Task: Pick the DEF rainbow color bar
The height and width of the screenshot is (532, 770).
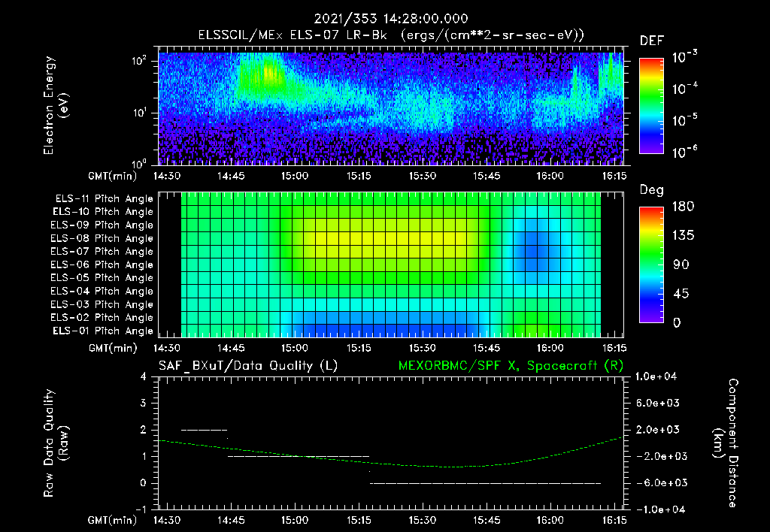Action: pos(651,106)
